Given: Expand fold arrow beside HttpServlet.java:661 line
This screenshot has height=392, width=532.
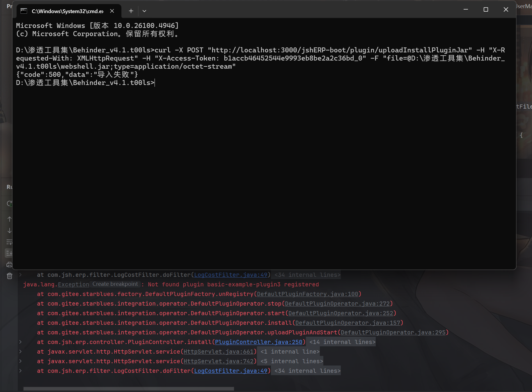Looking at the screenshot, I should pyautogui.click(x=20, y=352).
